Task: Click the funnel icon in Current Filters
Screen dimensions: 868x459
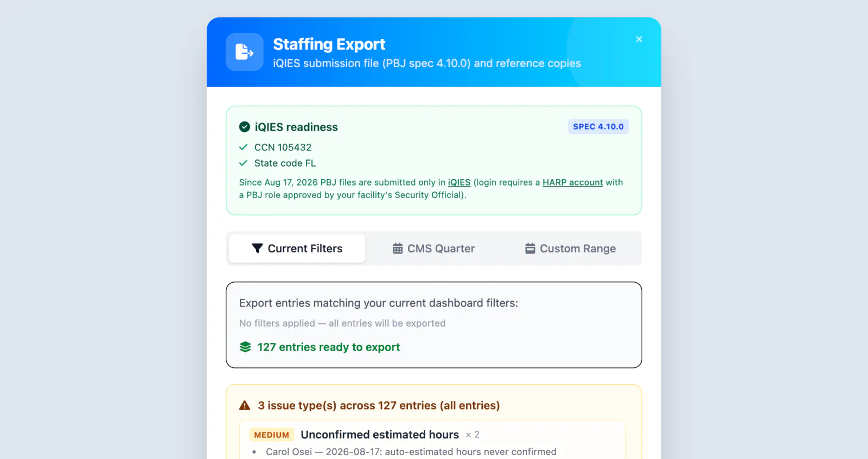Action: (257, 248)
